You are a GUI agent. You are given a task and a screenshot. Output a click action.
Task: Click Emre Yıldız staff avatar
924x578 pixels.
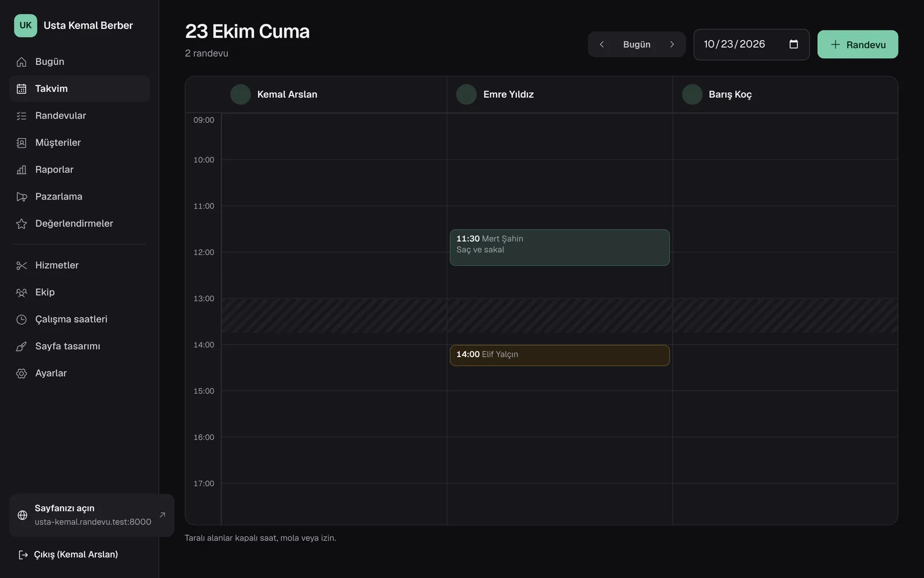(x=466, y=94)
